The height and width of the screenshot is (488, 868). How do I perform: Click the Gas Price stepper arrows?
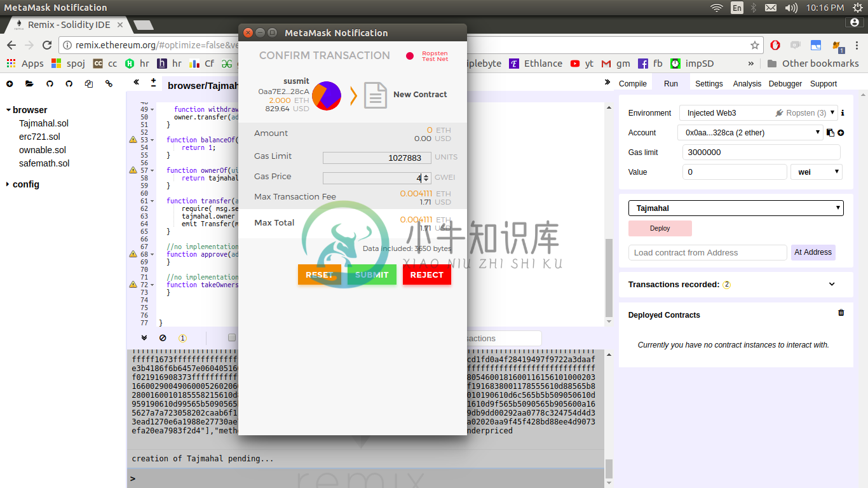426,179
